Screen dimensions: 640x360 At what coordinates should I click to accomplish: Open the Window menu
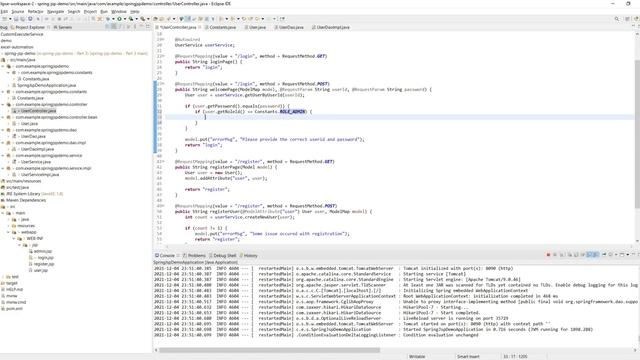119,11
